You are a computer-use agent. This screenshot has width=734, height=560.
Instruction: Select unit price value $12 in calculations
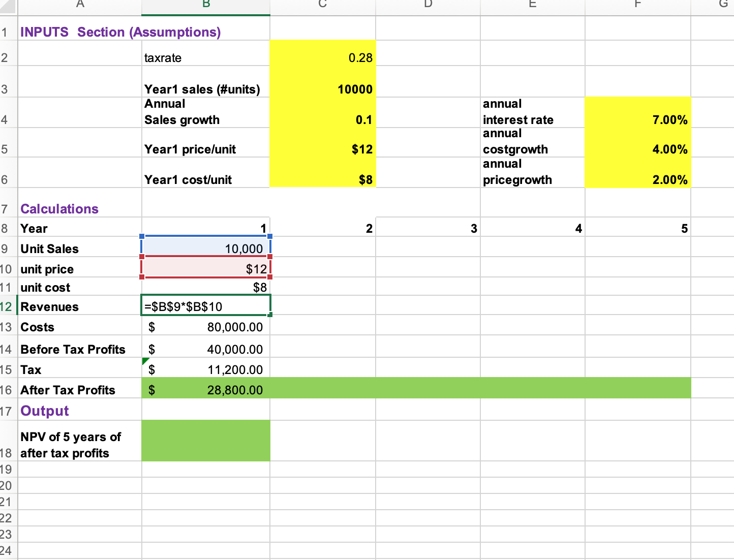point(206,267)
